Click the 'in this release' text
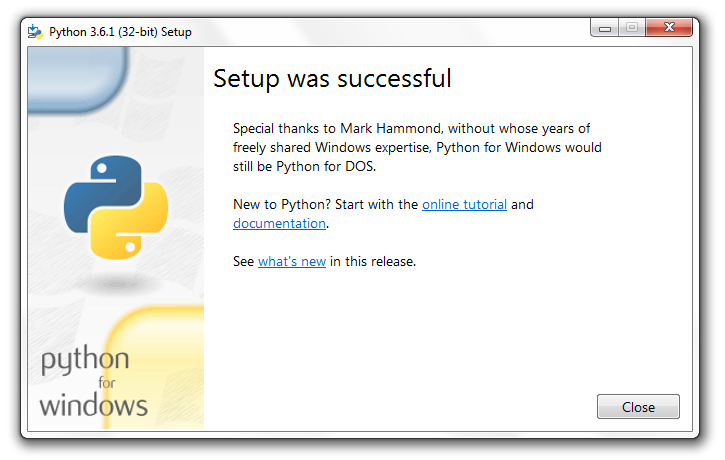Screen dimensions: 725x460 [x=372, y=262]
